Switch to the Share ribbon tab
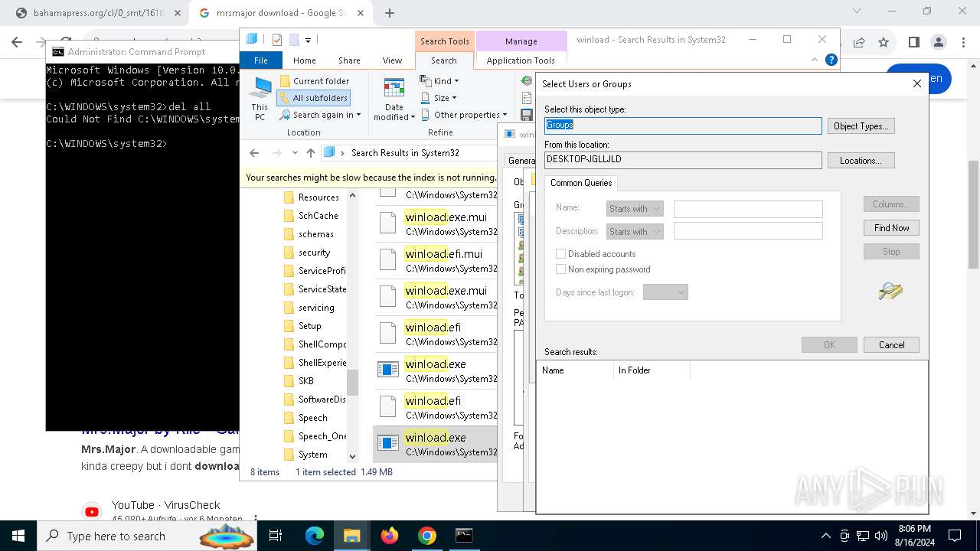The height and width of the screenshot is (551, 980). click(x=349, y=60)
